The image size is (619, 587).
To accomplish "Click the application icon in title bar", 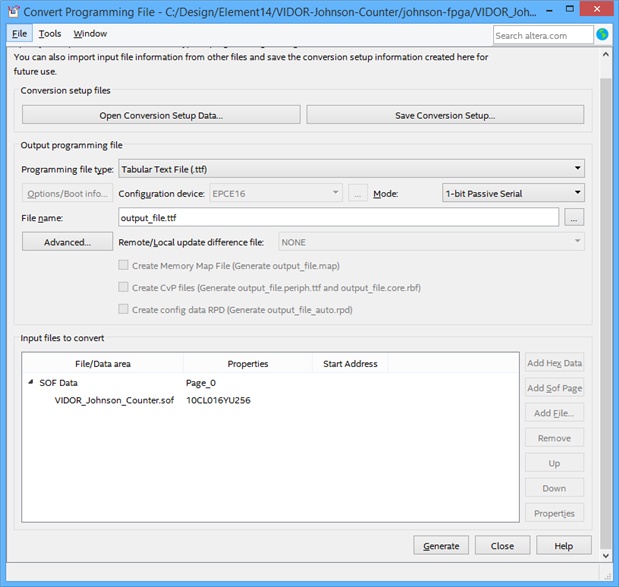I will (x=13, y=11).
